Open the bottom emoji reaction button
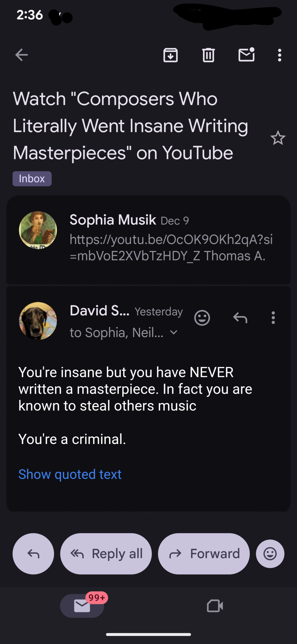This screenshot has width=297, height=644. point(270,554)
